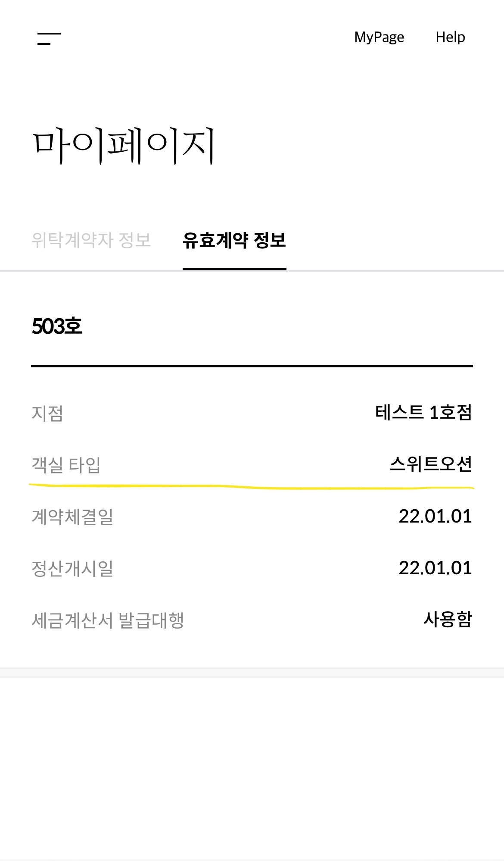Click the 객실 타입 label

coord(66,465)
